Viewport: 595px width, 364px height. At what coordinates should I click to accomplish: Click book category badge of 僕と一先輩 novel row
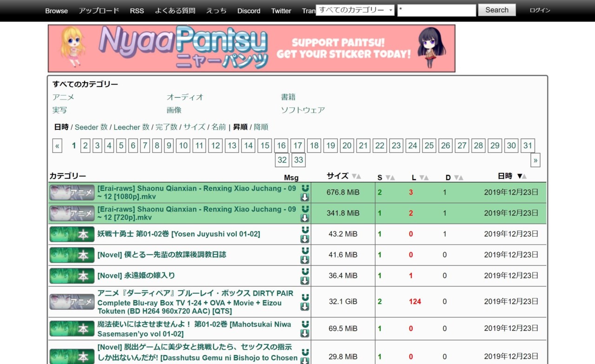pyautogui.click(x=72, y=255)
